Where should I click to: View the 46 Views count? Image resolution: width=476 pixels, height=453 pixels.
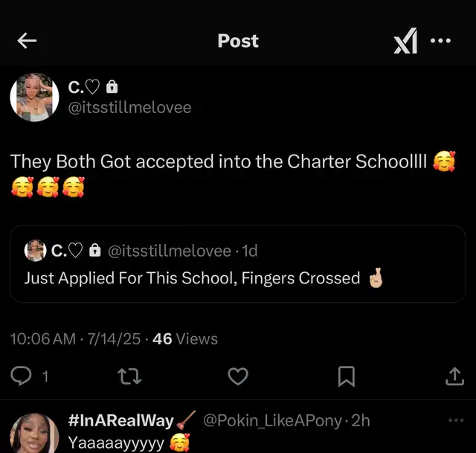[184, 338]
